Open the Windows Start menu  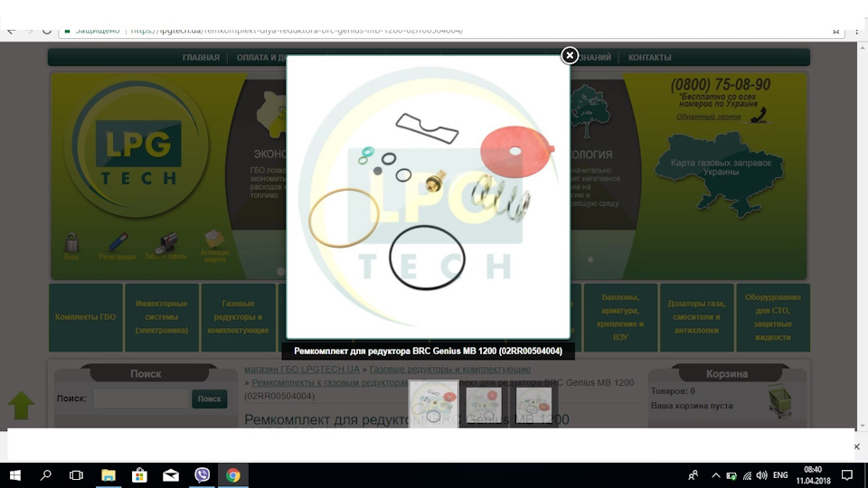tap(15, 475)
